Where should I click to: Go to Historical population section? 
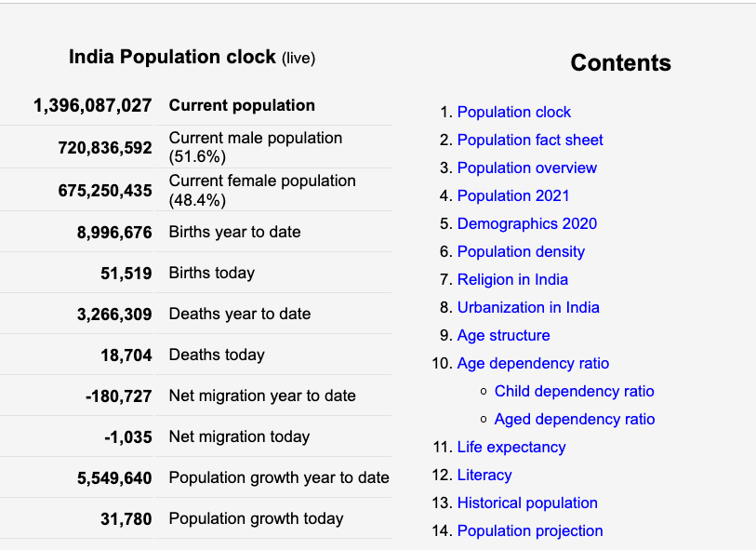527,503
